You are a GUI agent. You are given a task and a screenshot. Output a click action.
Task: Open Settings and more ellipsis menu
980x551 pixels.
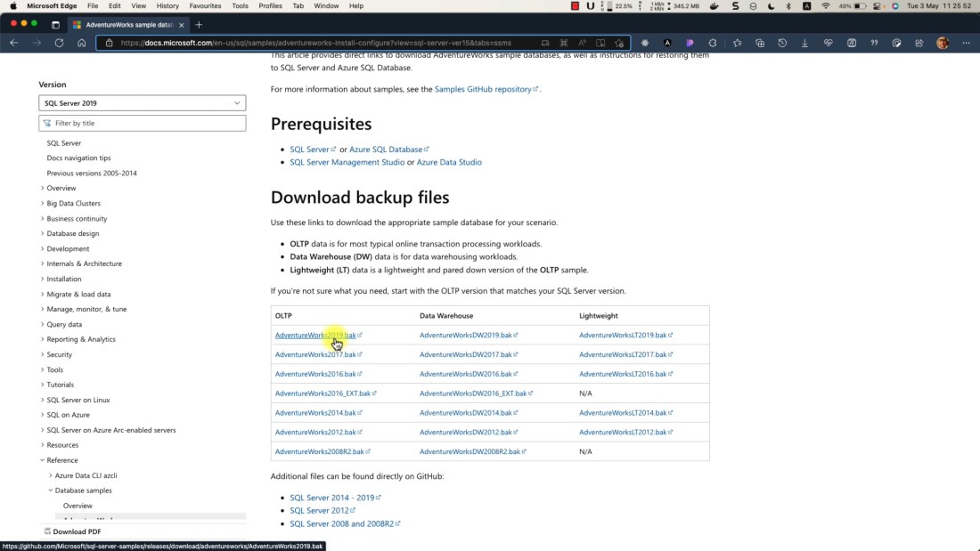pos(967,43)
